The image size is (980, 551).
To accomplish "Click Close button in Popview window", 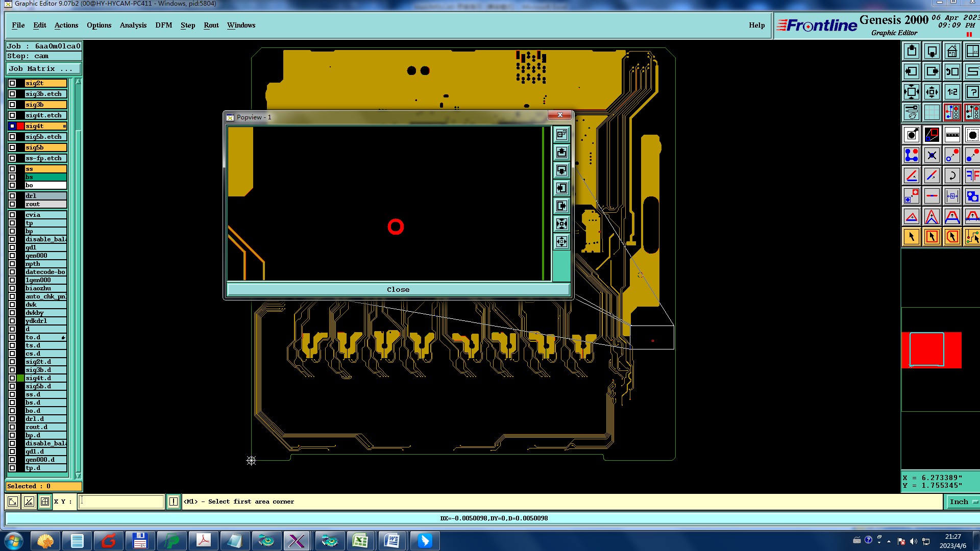I will (x=398, y=290).
